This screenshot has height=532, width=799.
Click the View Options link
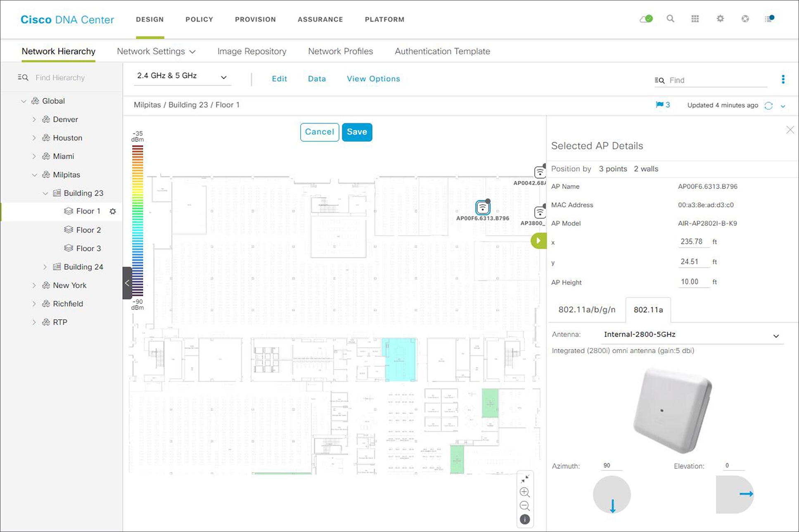(x=374, y=79)
